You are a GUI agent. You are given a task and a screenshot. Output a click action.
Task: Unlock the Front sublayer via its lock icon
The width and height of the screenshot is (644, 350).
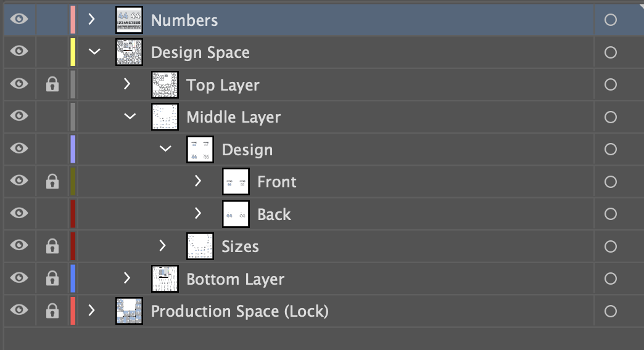52,182
